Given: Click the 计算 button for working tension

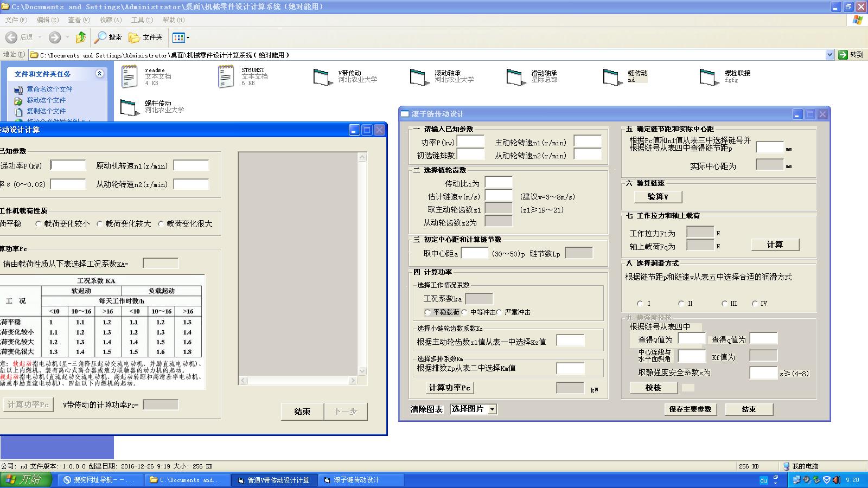Looking at the screenshot, I should pyautogui.click(x=775, y=245).
